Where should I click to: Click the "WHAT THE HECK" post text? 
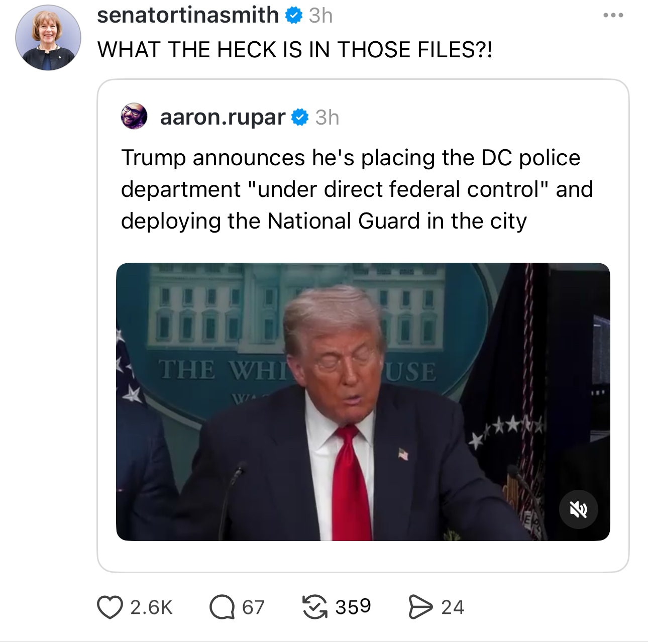295,50
